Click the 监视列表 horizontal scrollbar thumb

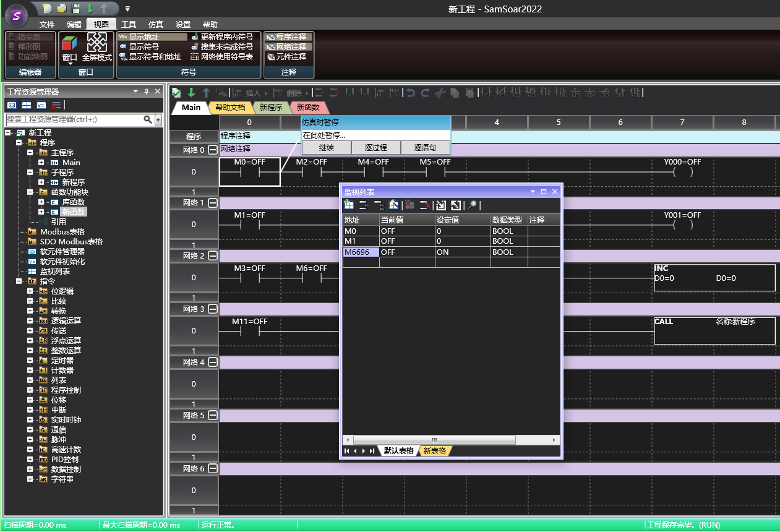pos(434,440)
